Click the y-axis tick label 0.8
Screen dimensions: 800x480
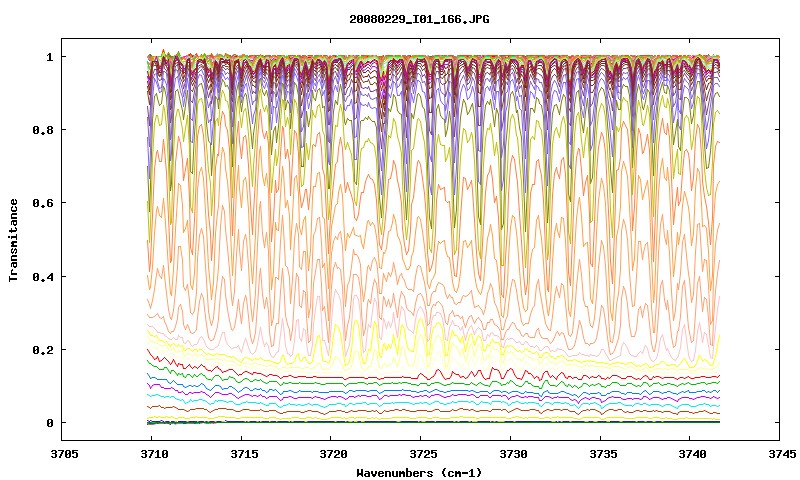coord(42,130)
